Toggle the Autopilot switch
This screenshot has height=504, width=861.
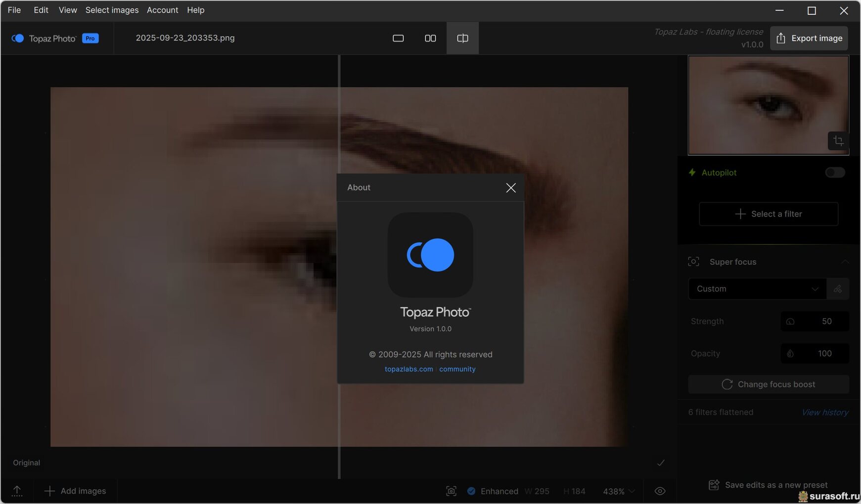[835, 172]
